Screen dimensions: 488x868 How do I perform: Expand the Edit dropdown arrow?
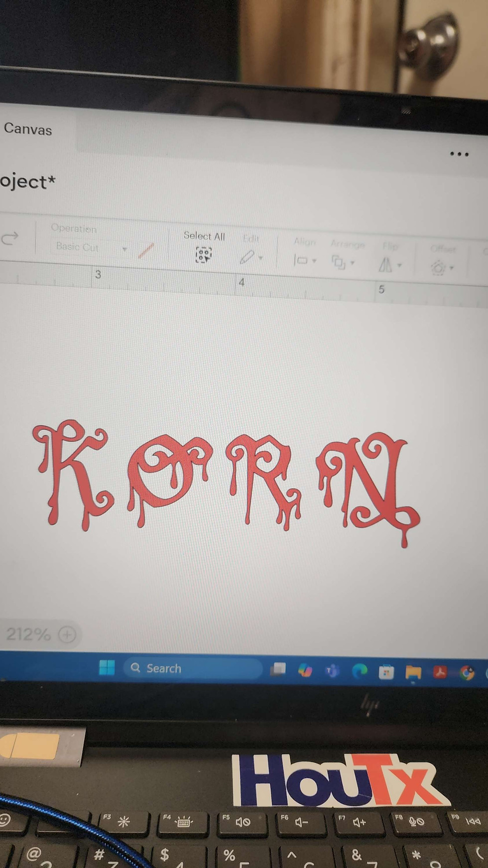[261, 258]
